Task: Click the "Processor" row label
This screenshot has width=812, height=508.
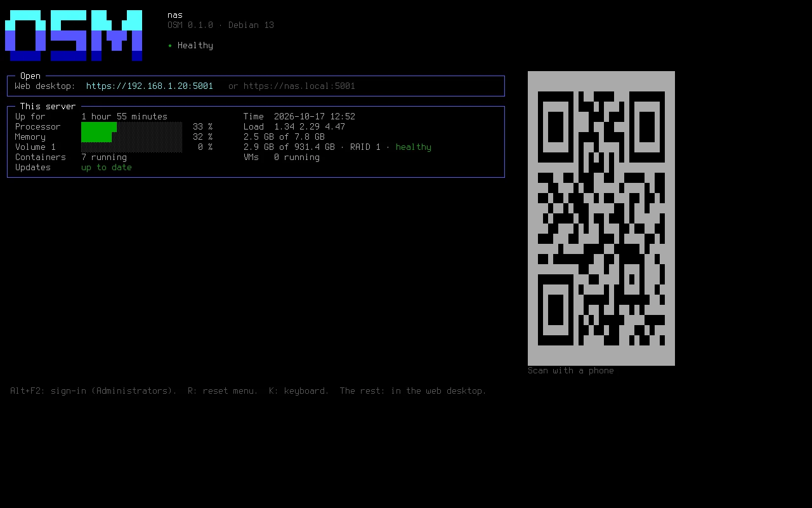Action: coord(38,127)
